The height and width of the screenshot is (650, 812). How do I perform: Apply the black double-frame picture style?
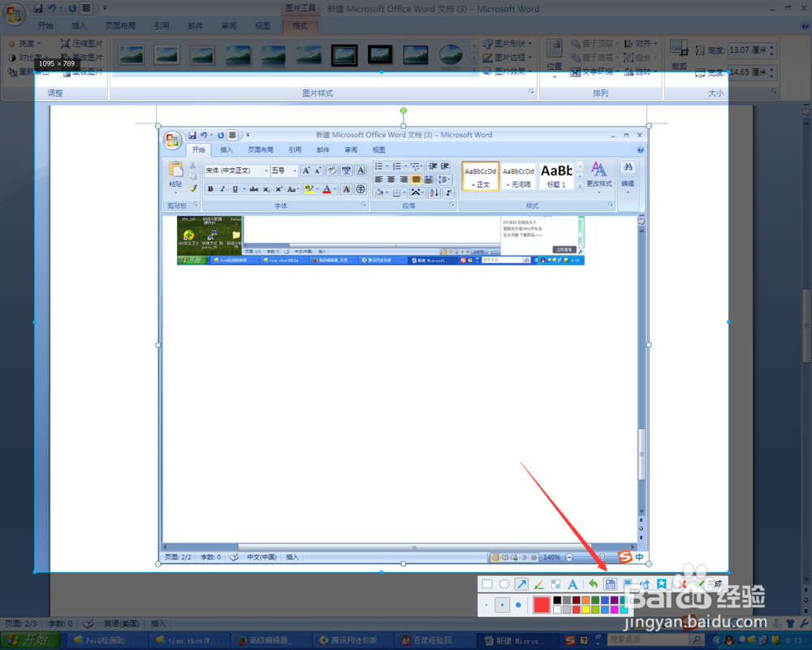click(x=343, y=55)
